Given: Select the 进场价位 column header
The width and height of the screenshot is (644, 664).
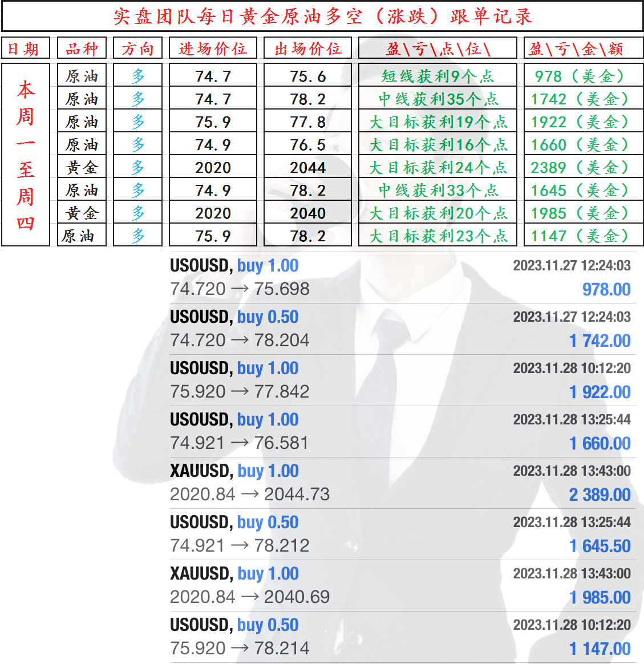Looking at the screenshot, I should (213, 48).
